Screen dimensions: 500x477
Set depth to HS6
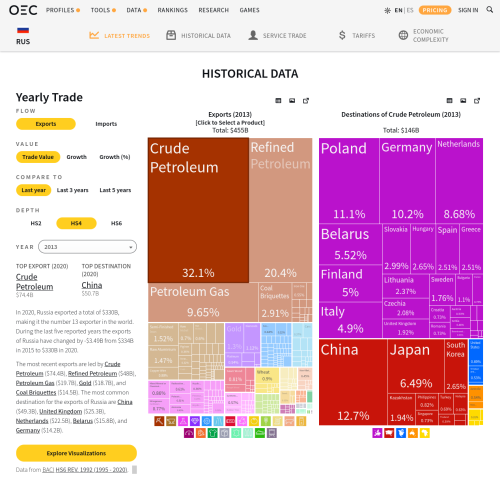(x=116, y=223)
